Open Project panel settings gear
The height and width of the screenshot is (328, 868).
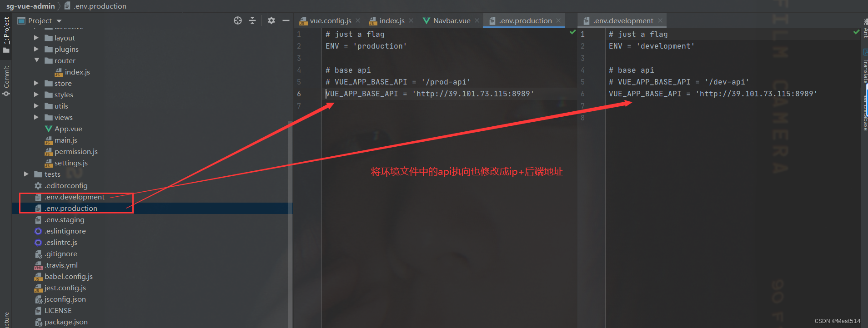click(271, 20)
